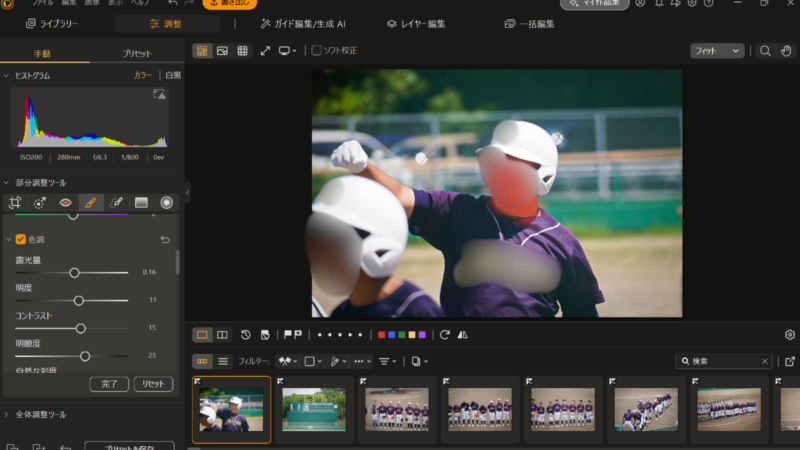
Task: Switch to grid browser mode
Action: click(x=242, y=51)
